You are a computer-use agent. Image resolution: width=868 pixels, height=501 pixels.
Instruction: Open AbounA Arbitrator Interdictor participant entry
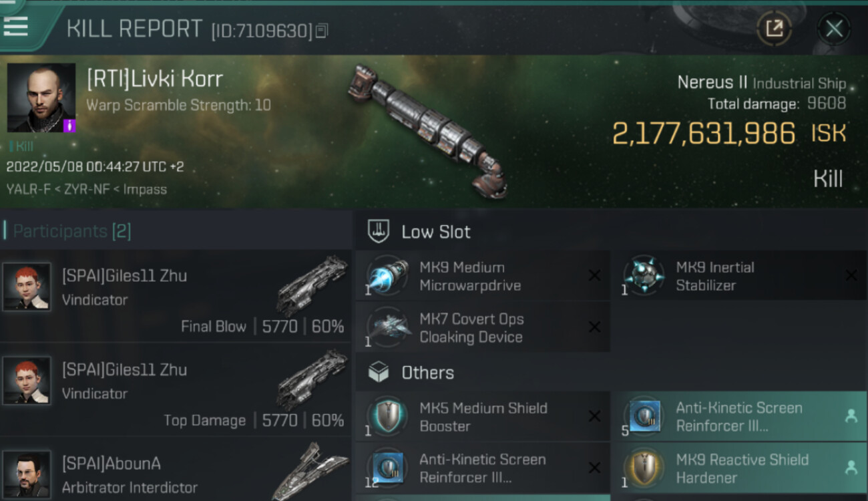[x=176, y=470]
